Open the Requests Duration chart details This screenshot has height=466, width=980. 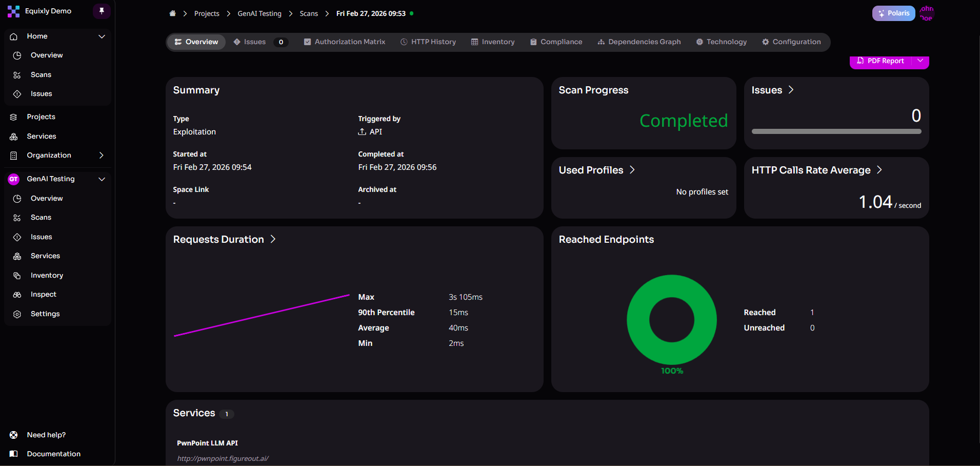[273, 239]
